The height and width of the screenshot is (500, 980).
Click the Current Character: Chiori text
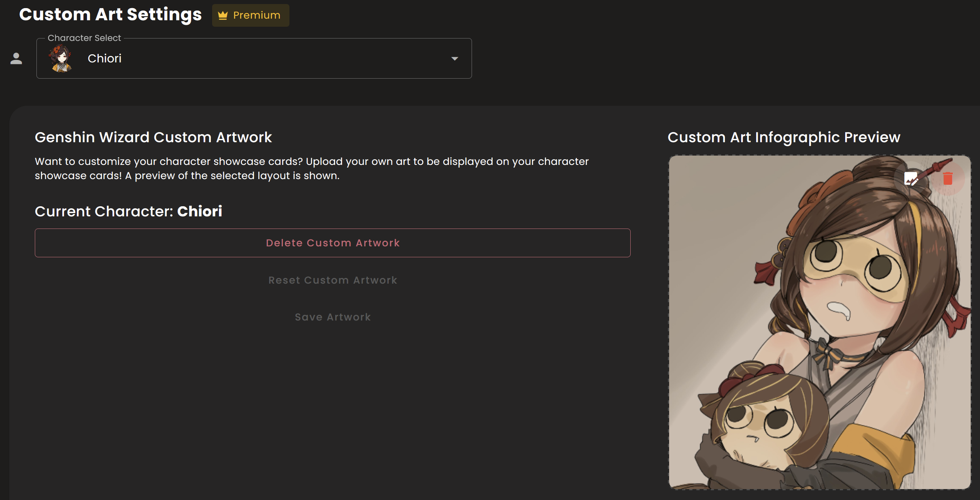tap(128, 212)
